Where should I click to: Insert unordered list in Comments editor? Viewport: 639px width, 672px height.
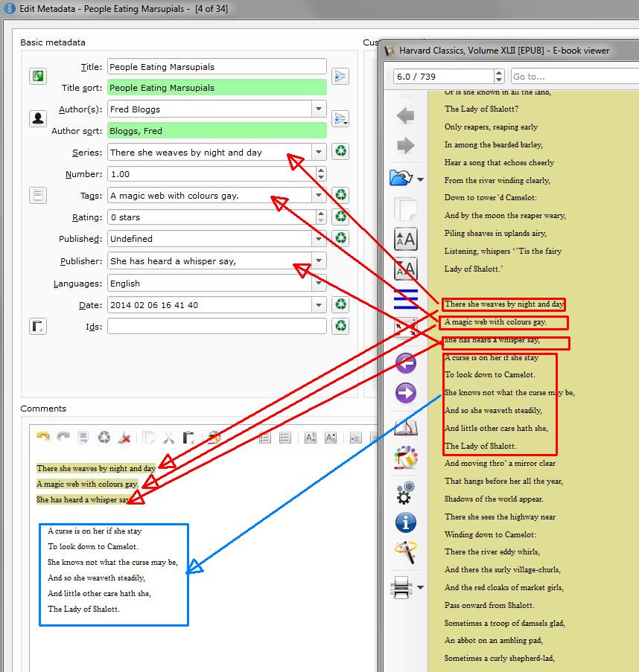tap(285, 438)
